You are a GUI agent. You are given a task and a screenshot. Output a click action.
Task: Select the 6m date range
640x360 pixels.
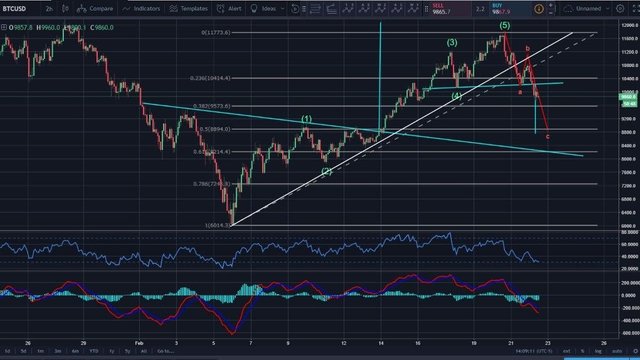pyautogui.click(x=75, y=351)
